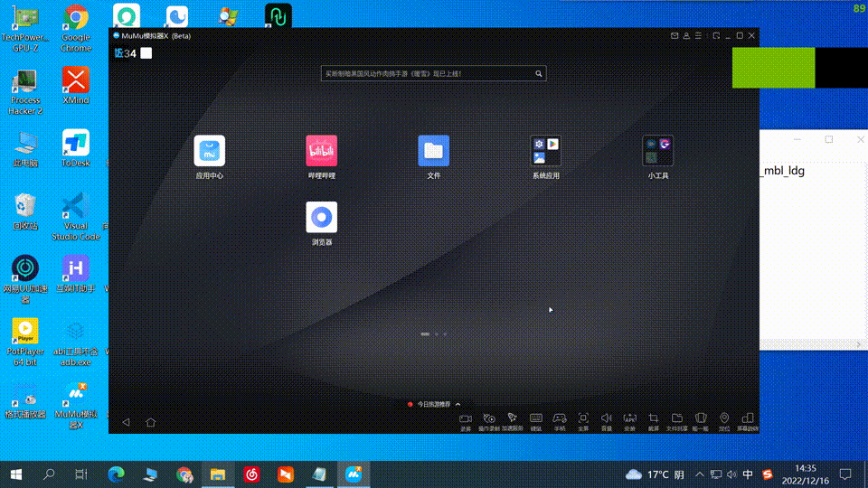The width and height of the screenshot is (868, 488).
Task: Open the 小工具 tools folder
Action: (657, 151)
